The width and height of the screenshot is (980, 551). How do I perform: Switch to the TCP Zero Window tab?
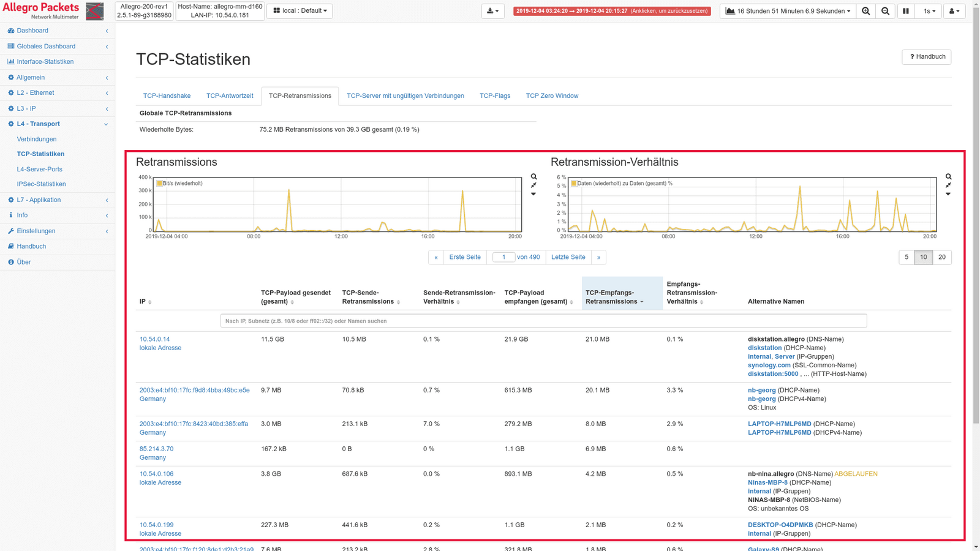coord(552,96)
